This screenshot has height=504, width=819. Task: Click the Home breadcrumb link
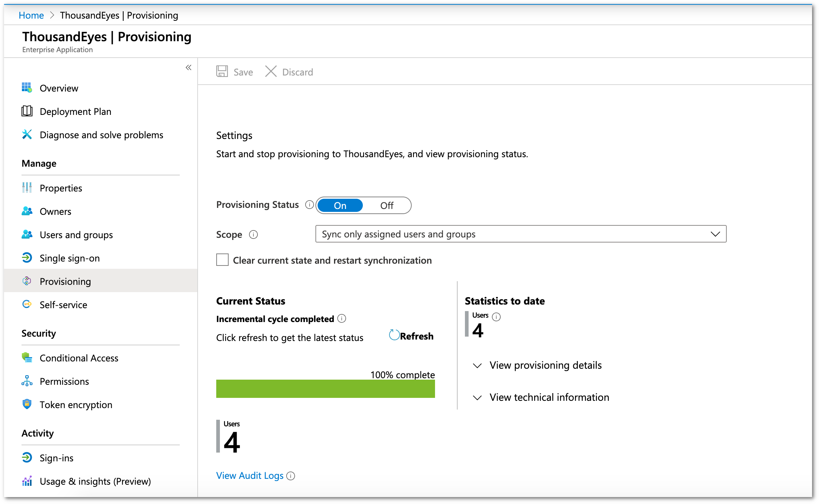coord(31,15)
